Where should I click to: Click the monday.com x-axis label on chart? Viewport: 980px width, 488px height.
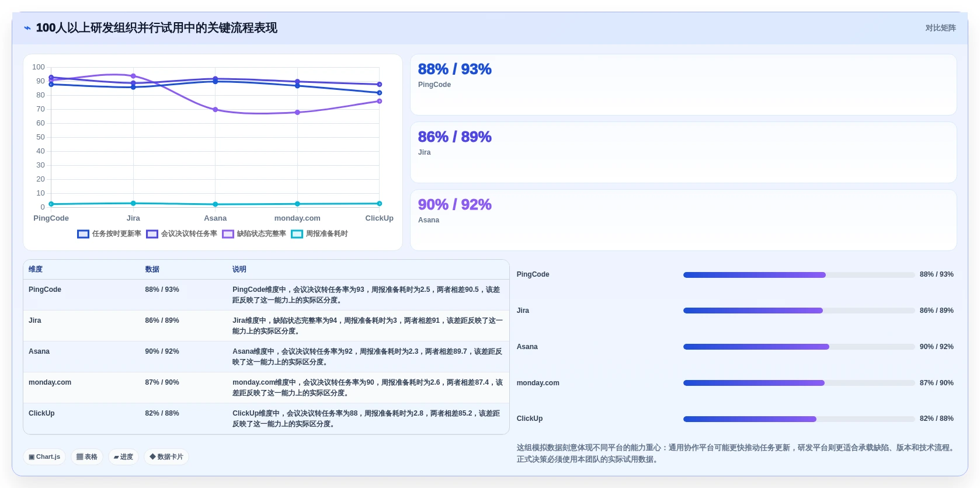(x=297, y=218)
